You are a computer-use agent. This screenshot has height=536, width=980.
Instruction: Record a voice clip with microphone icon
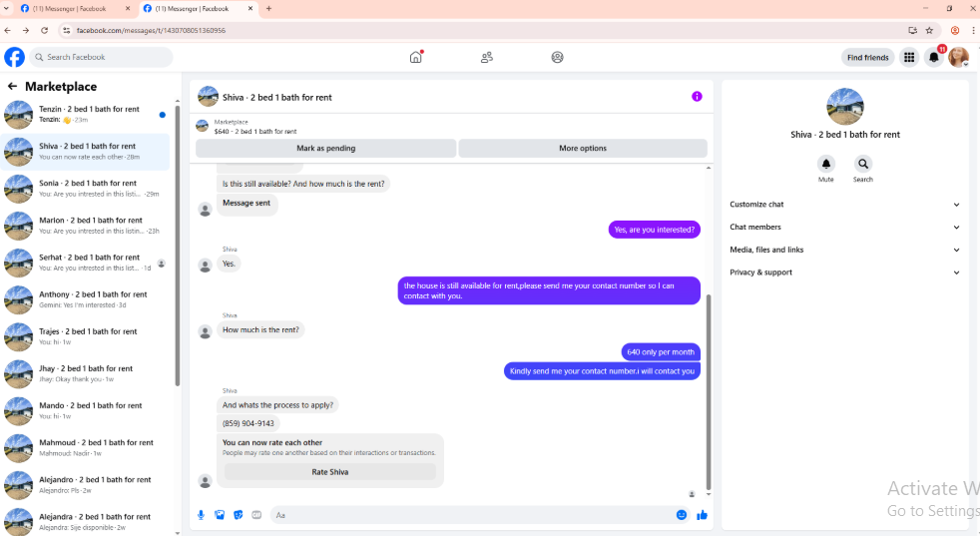pyautogui.click(x=201, y=515)
